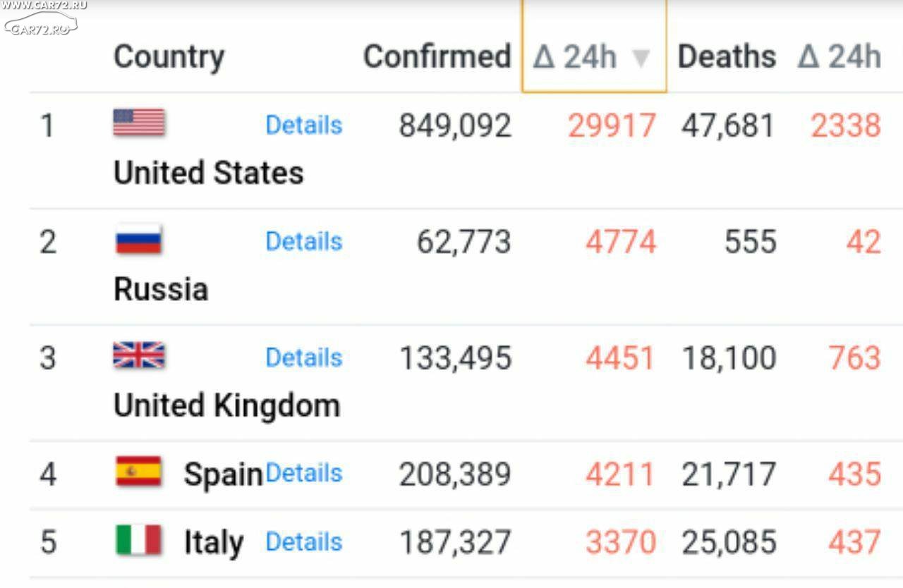The image size is (903, 588).
Task: Sort by Country column header
Action: point(169,56)
